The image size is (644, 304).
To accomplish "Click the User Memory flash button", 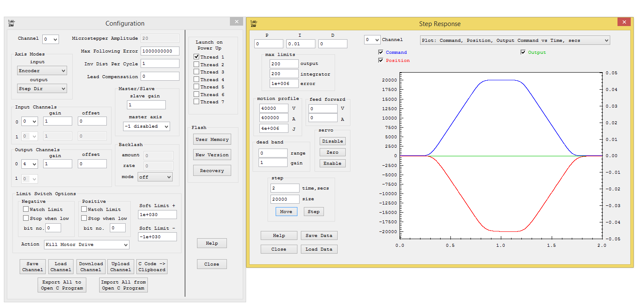I will (212, 140).
